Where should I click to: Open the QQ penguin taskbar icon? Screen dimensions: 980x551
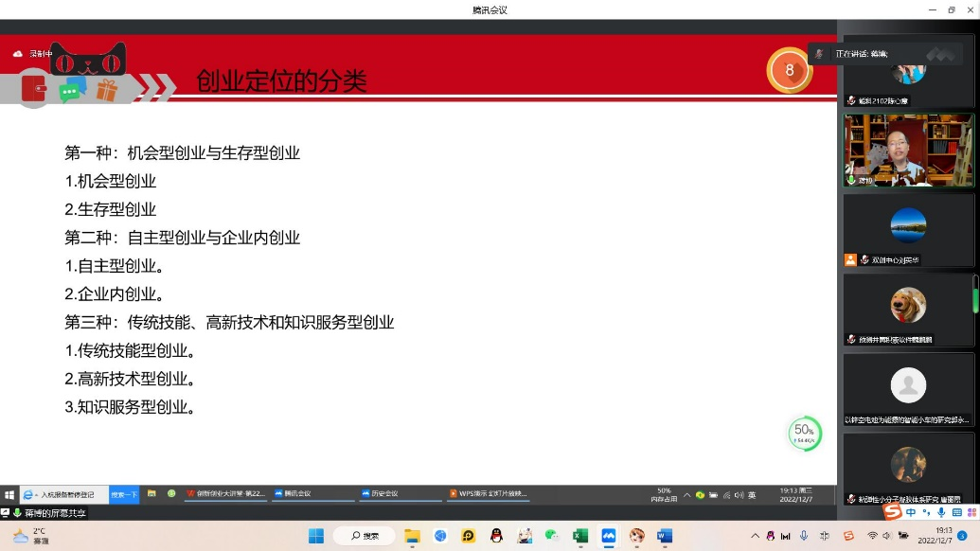pos(496,536)
